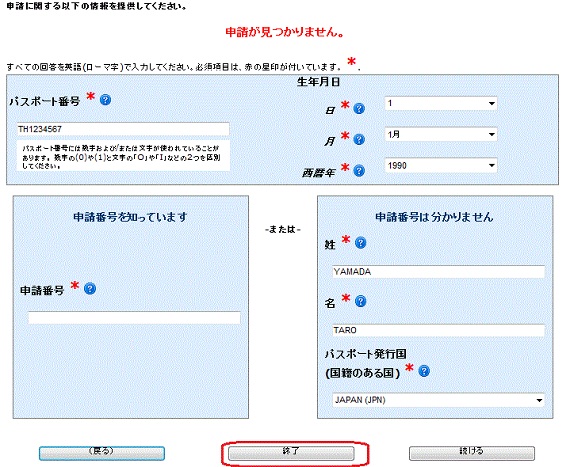The height and width of the screenshot is (467, 570).
Task: Expand the 日 day dropdown showing 1
Action: 441,104
